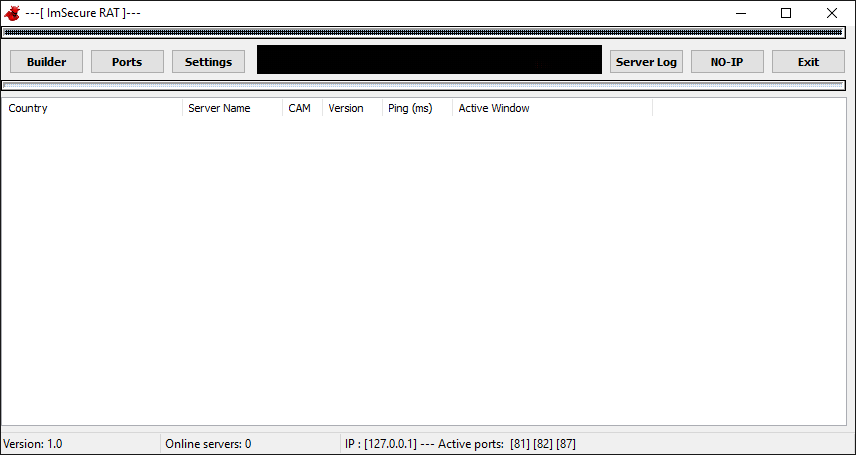Maximize the ImSecure window
Image resolution: width=856 pixels, height=455 pixels.
[786, 13]
